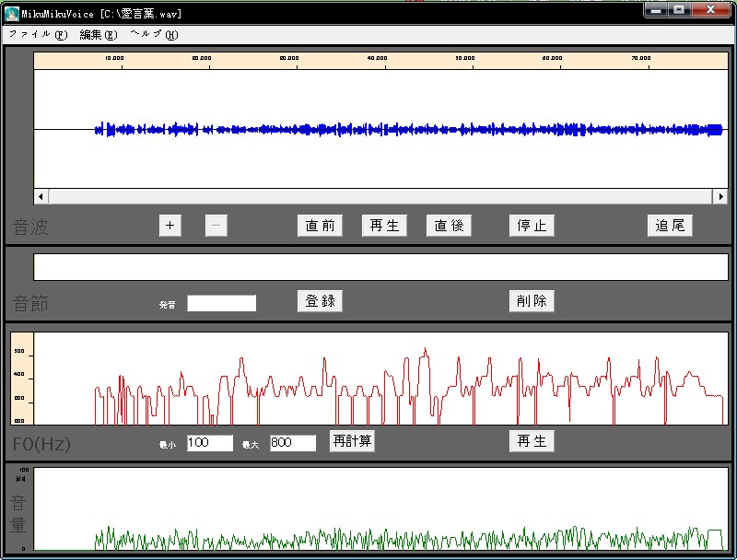Play the waveform with 再生 under 音波

[x=384, y=226]
